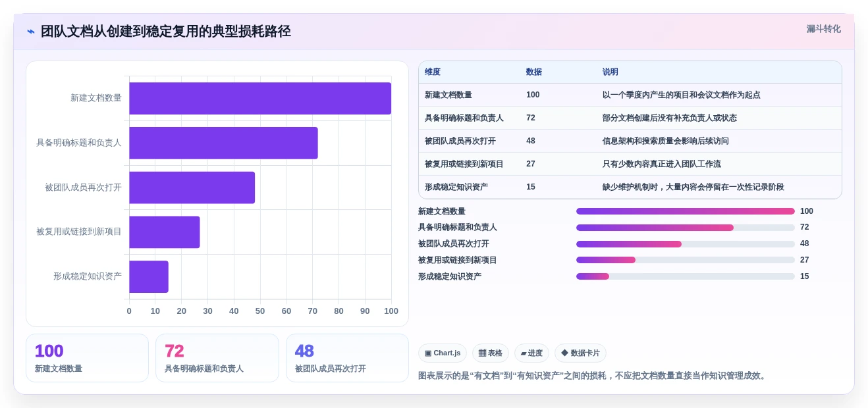Click the footnote starting 图表展示的是
868x408 pixels.
click(593, 376)
